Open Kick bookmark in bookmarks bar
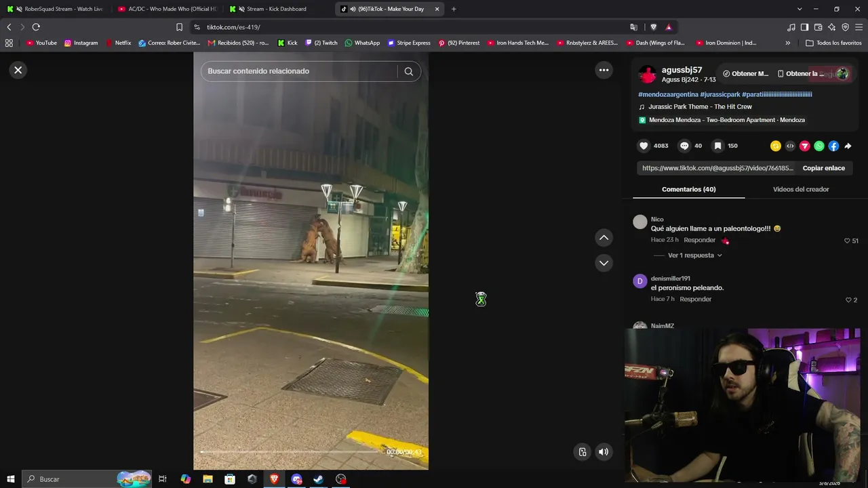The height and width of the screenshot is (488, 868). (288, 43)
